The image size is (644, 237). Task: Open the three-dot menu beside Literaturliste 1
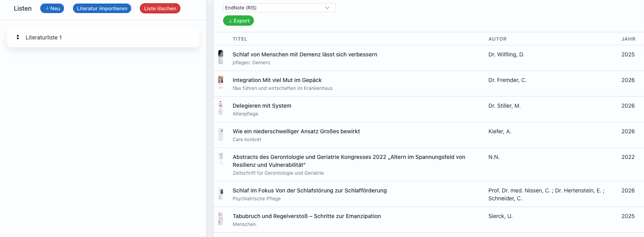click(18, 37)
